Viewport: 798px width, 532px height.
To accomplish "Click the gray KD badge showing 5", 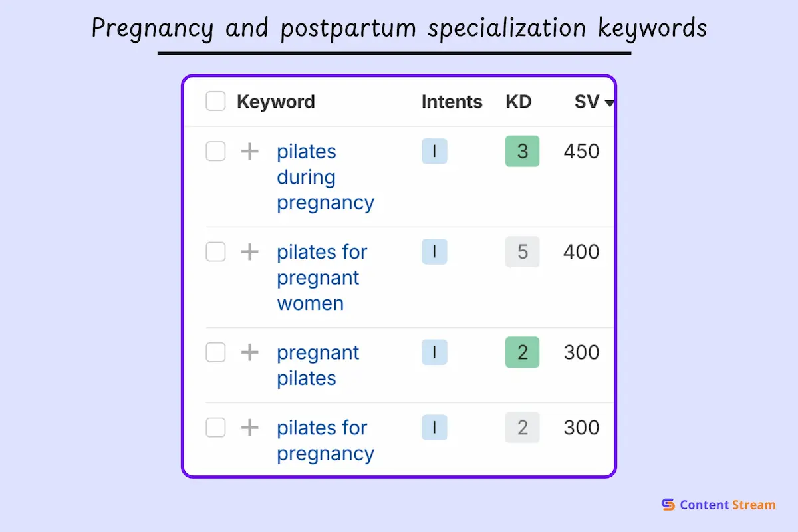I will (522, 252).
